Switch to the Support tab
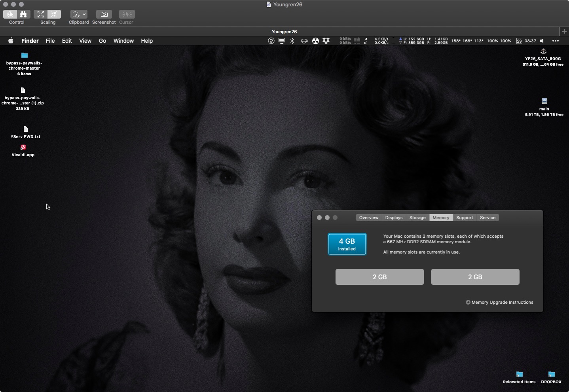The image size is (569, 392). coord(465,218)
